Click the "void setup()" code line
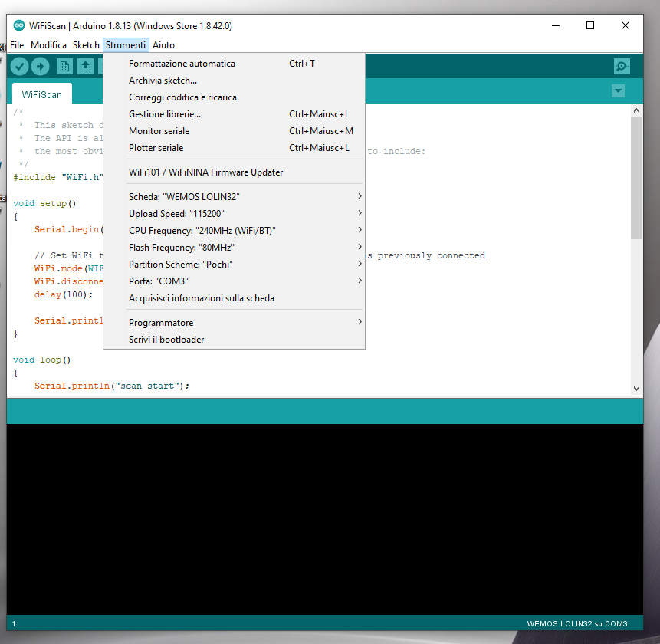Viewport: 660px width, 644px height. [44, 203]
